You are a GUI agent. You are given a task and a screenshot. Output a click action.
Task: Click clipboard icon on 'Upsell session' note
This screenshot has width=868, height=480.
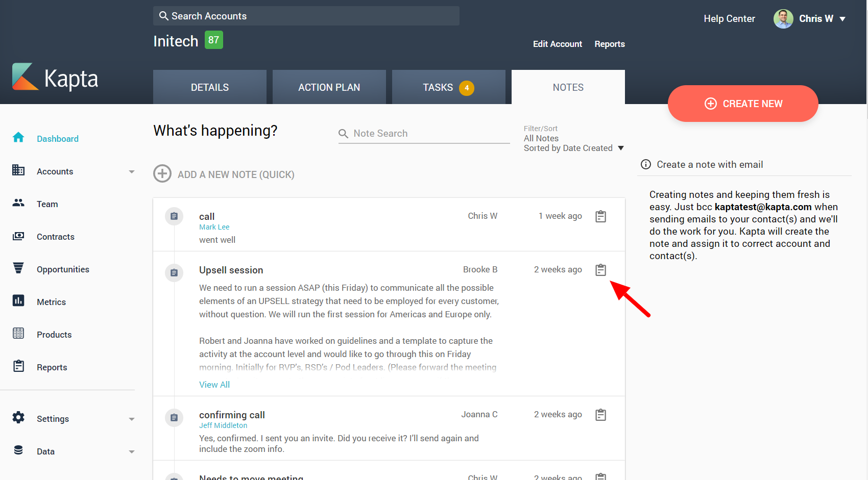coord(601,270)
